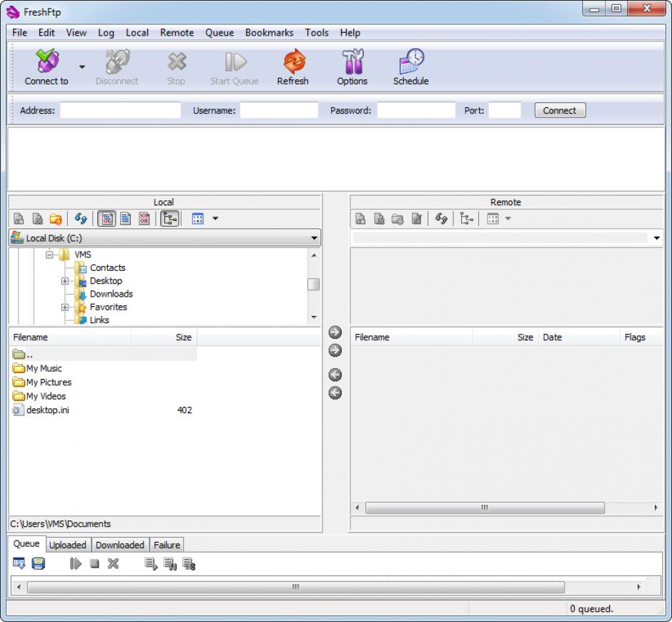Viewport: 672px width, 622px height.
Task: Click the Stop toolbar icon
Action: click(x=176, y=67)
